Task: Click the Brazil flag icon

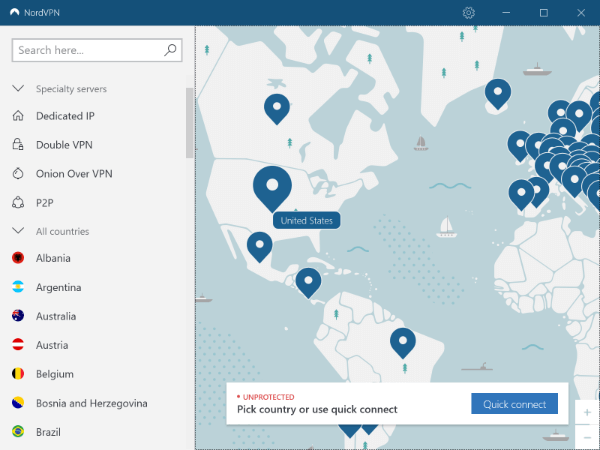Action: pyautogui.click(x=18, y=432)
